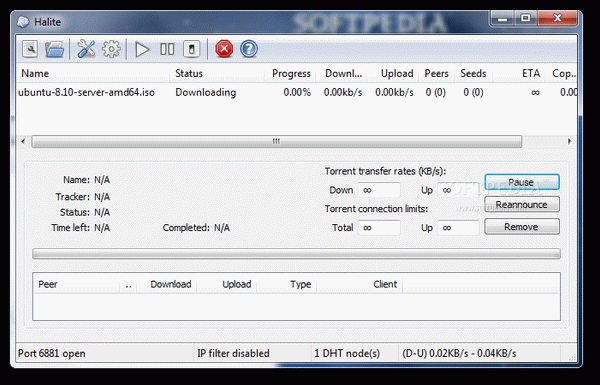Pause all torrents with the pause icon
The image size is (600, 385).
(167, 49)
